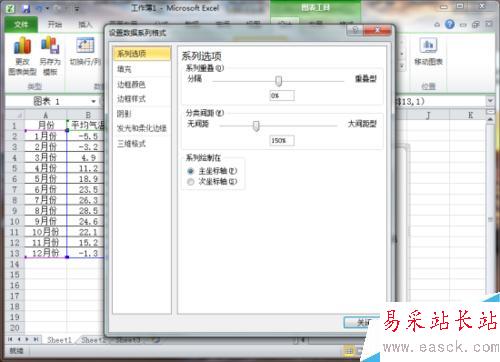Image resolution: width=500 pixels, height=362 pixels.
Task: Click the Series Overlap 0% input box
Action: pyautogui.click(x=282, y=96)
